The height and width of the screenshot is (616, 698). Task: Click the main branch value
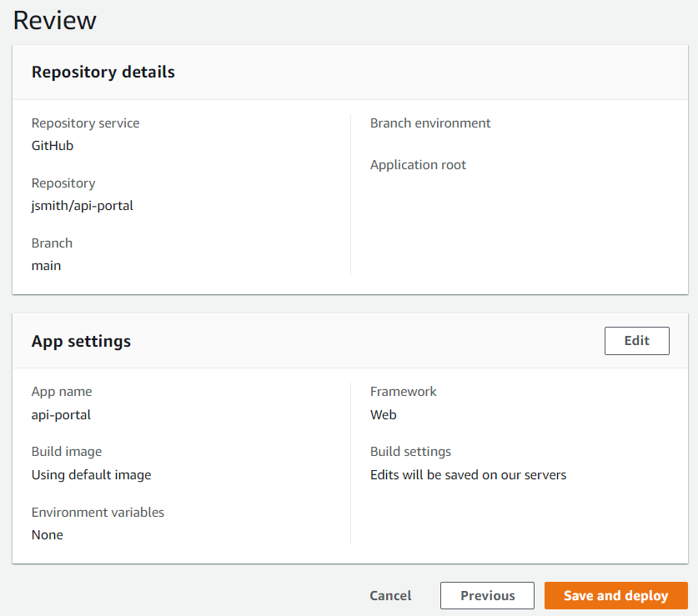tap(47, 265)
